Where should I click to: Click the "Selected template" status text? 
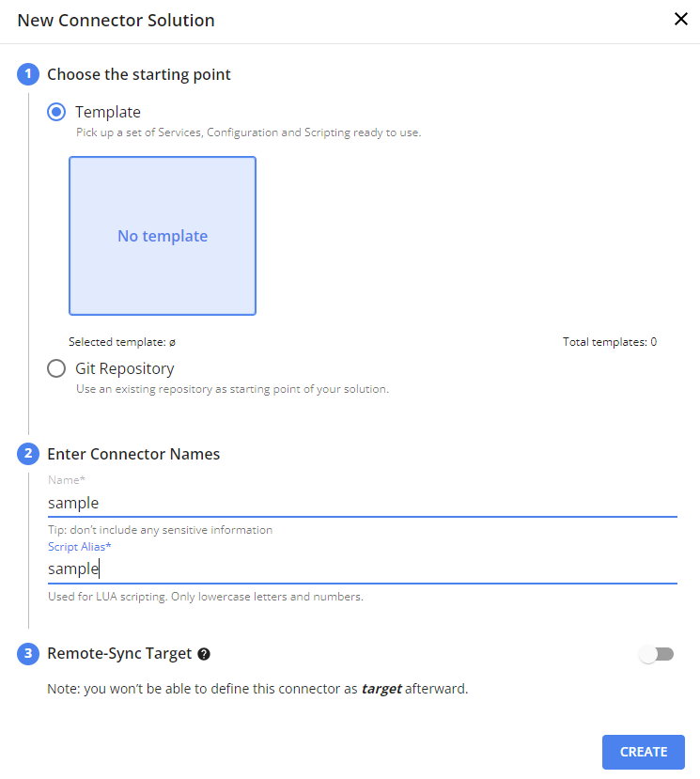pos(122,342)
